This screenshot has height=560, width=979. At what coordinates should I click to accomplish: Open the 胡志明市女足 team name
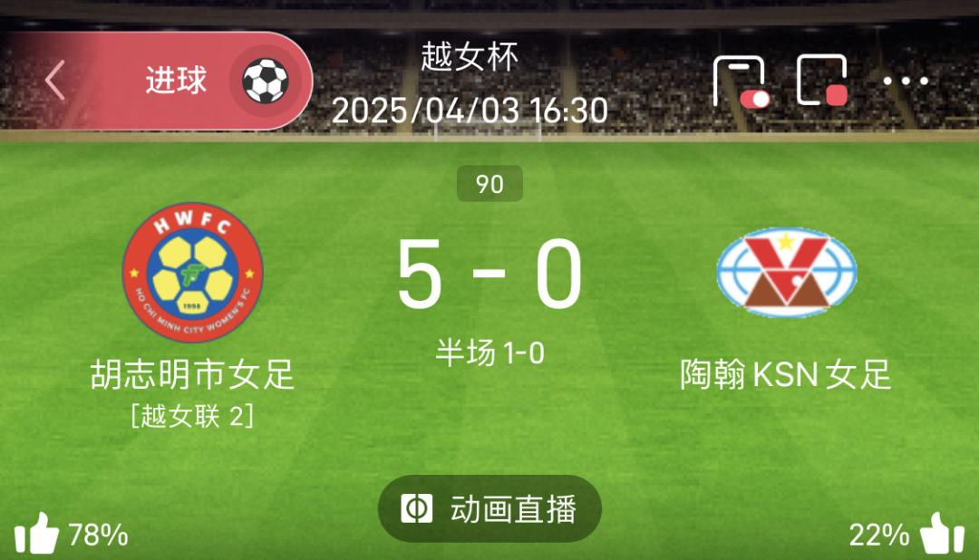click(x=192, y=374)
